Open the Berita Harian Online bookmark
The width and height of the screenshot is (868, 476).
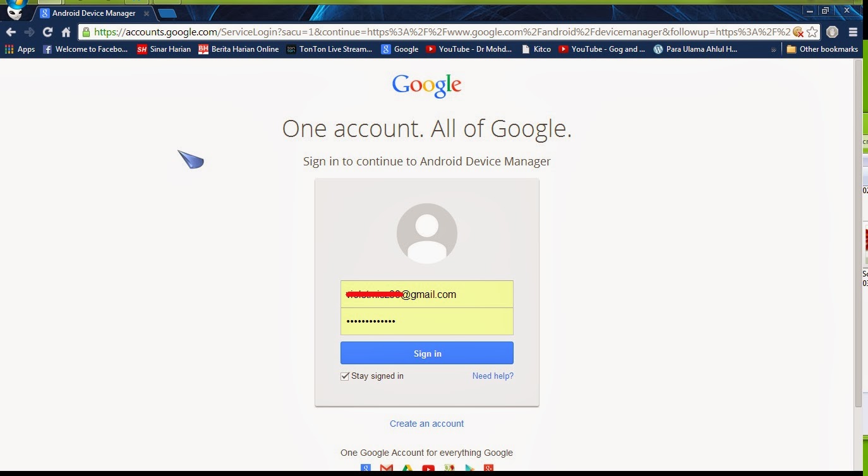(x=238, y=49)
